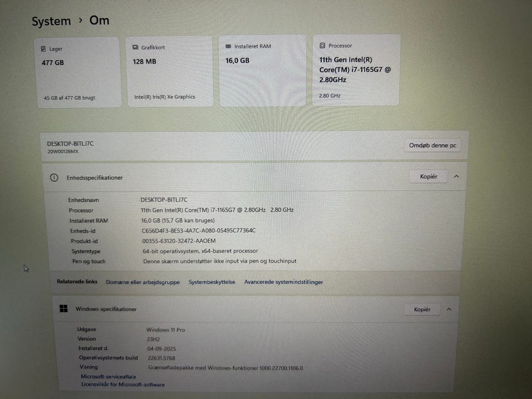Click the Lager storage icon
Screen dimensions: 532x399
tap(43, 49)
